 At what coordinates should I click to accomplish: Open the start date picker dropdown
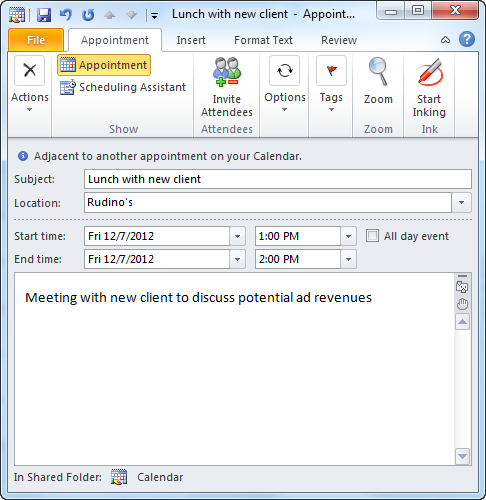(x=237, y=236)
